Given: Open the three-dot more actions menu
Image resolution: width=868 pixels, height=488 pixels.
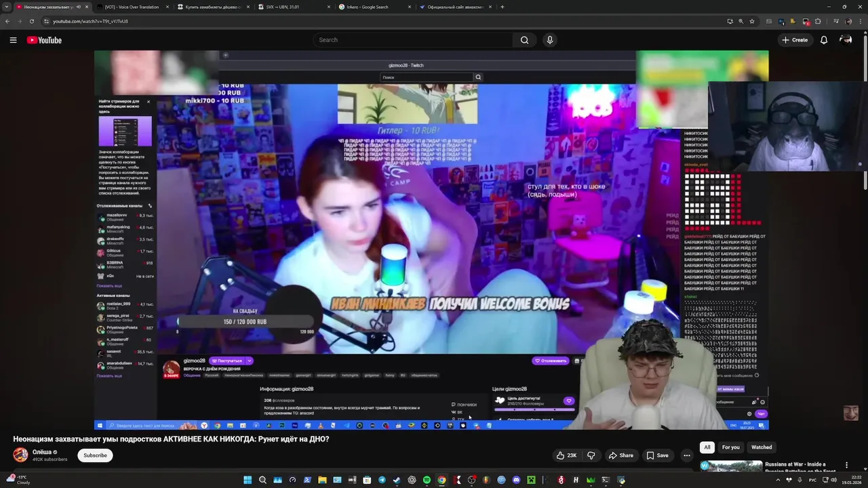Looking at the screenshot, I should [687, 455].
